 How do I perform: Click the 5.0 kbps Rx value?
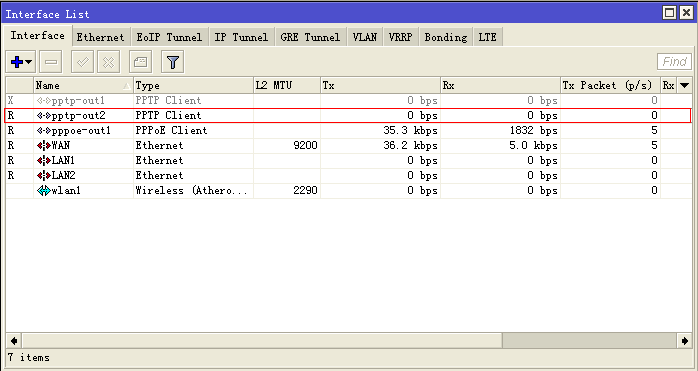[x=533, y=146]
